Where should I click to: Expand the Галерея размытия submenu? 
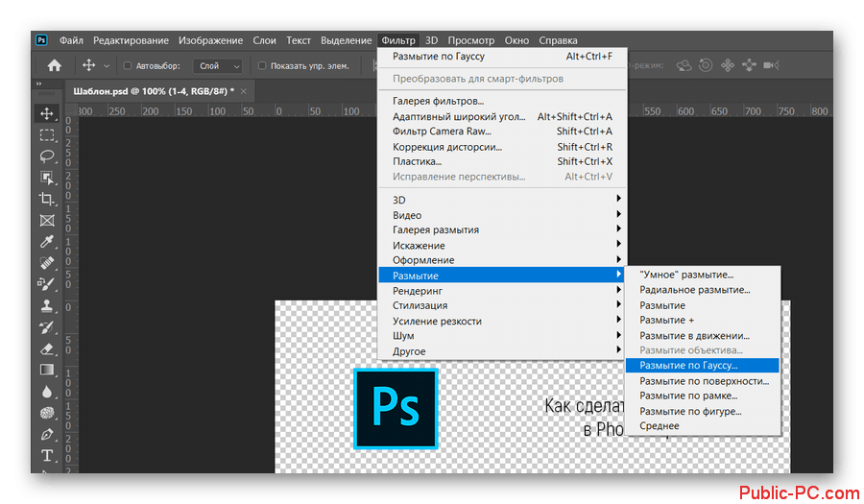[x=502, y=229]
